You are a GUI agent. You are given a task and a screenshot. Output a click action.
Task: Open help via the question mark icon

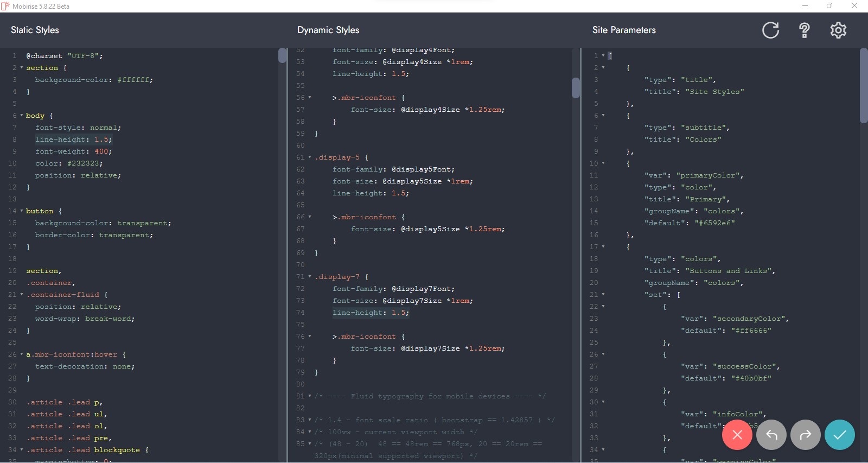[x=805, y=30]
